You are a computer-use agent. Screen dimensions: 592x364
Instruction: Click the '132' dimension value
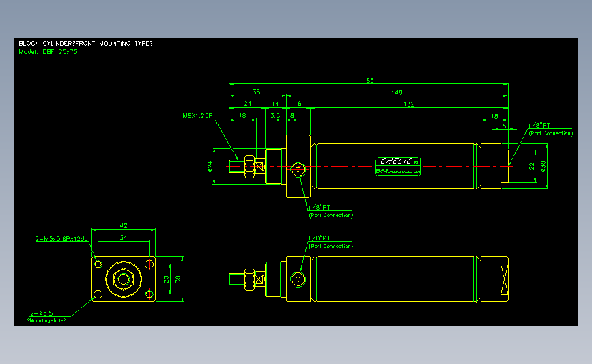coord(409,104)
